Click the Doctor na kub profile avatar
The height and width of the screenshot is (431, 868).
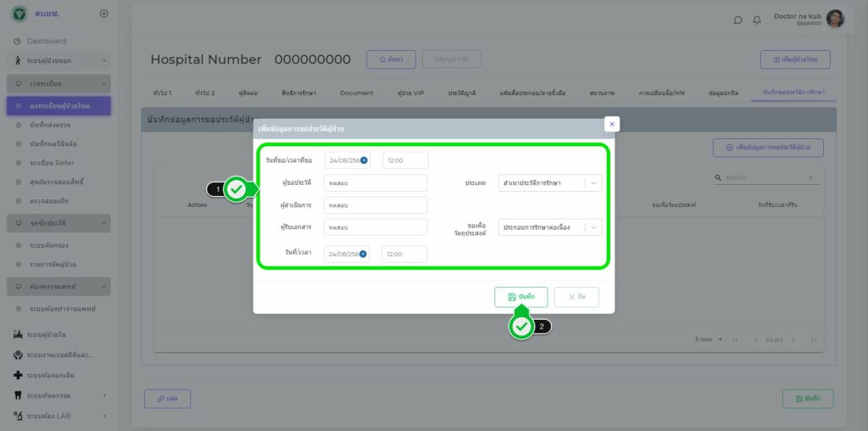[835, 19]
